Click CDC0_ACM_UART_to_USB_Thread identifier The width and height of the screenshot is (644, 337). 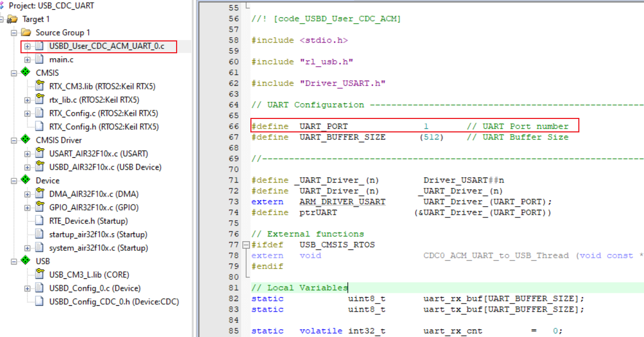point(496,255)
